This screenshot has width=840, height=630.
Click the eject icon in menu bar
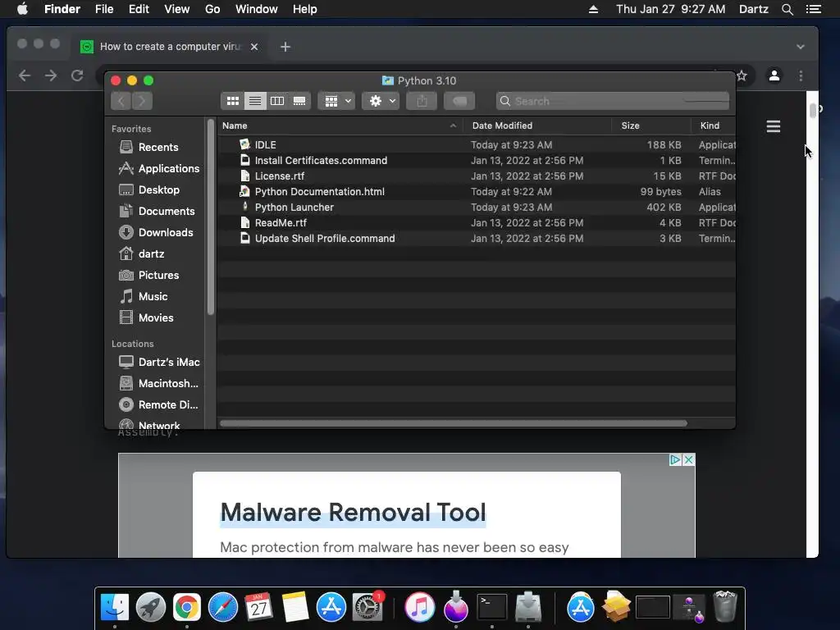[x=593, y=9]
